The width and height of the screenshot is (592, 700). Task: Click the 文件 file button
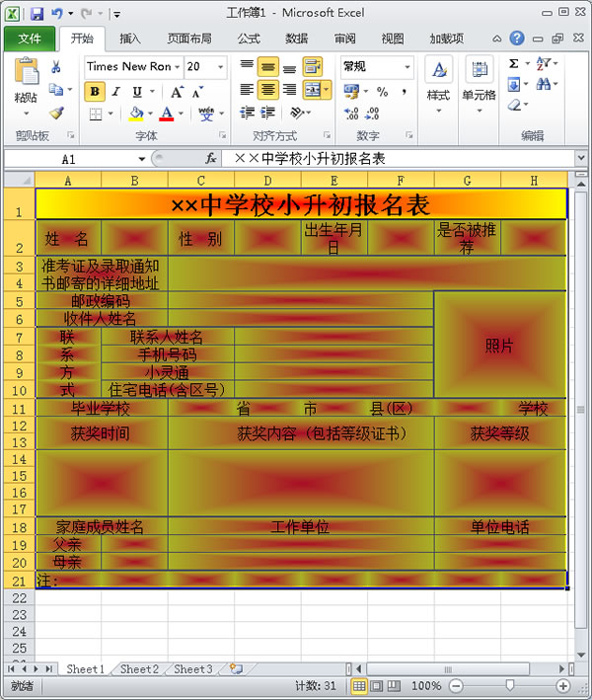[x=30, y=39]
